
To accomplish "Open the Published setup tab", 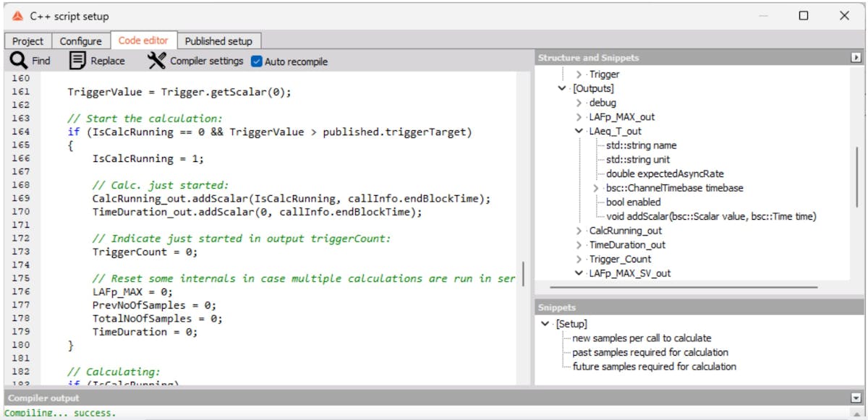I will 218,41.
